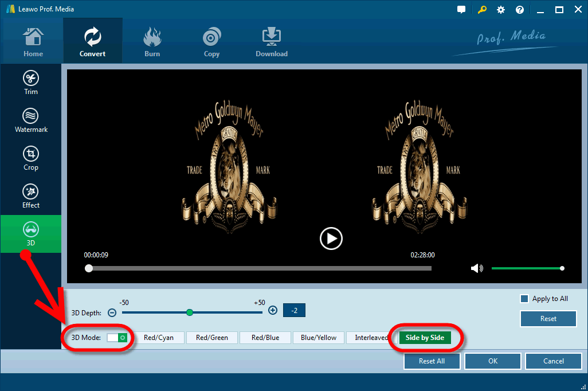This screenshot has width=588, height=391.
Task: Adjust the green volume slider
Action: tap(527, 268)
